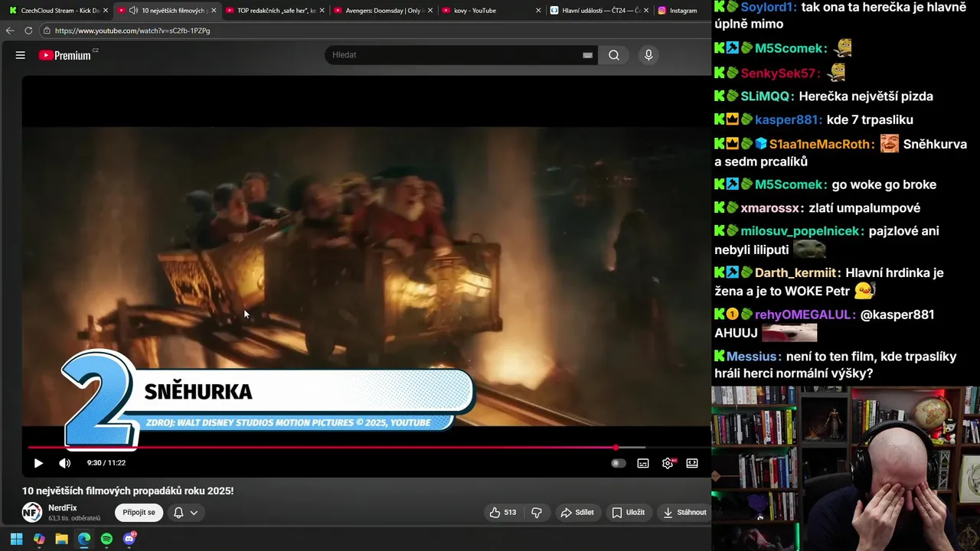Open the YouTube hamburger guide menu
The image size is (980, 551).
coord(21,55)
